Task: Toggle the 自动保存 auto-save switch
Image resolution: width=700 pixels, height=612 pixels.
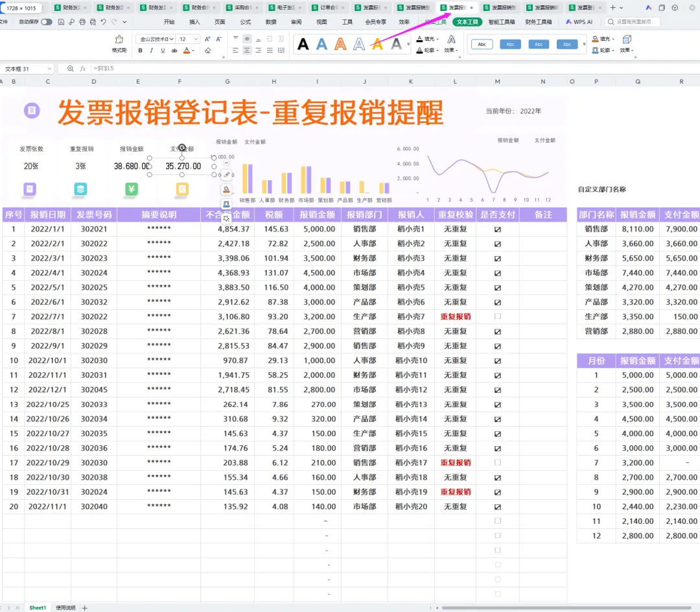Action: [x=47, y=21]
